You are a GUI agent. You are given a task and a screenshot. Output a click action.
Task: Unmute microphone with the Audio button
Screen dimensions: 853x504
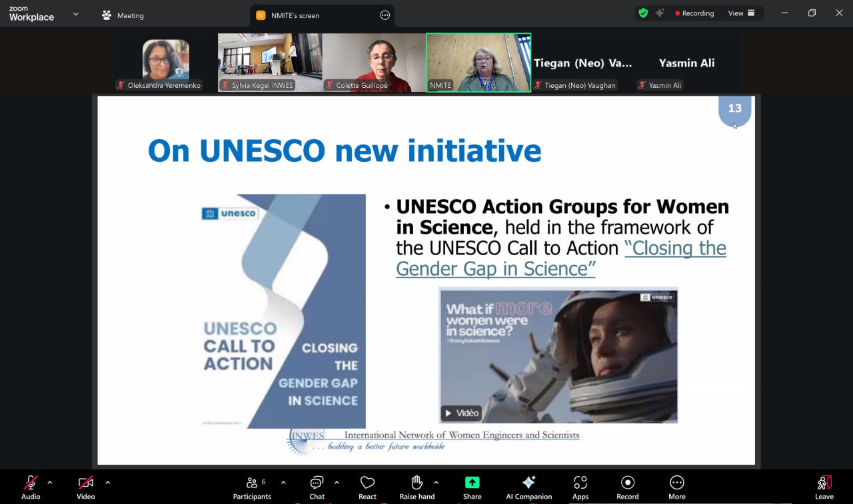tap(31, 487)
